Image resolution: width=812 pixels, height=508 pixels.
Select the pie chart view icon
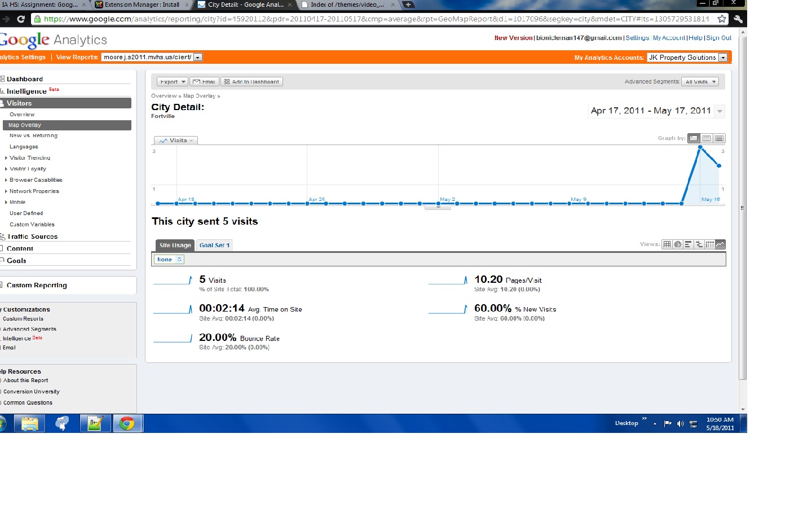[678, 244]
